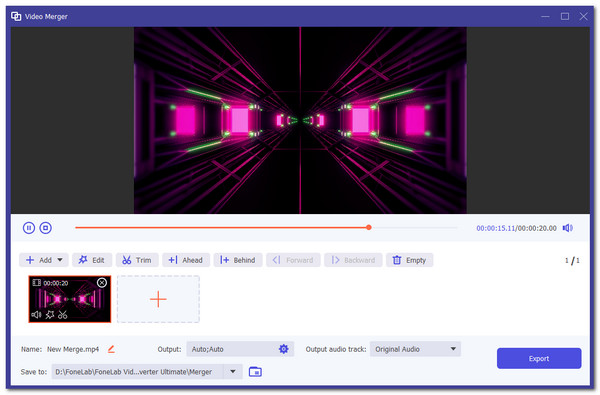Click the Export button

point(539,359)
